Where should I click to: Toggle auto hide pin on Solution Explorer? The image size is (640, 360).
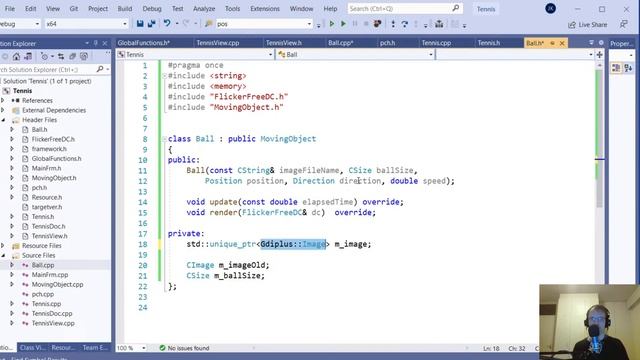96,43
